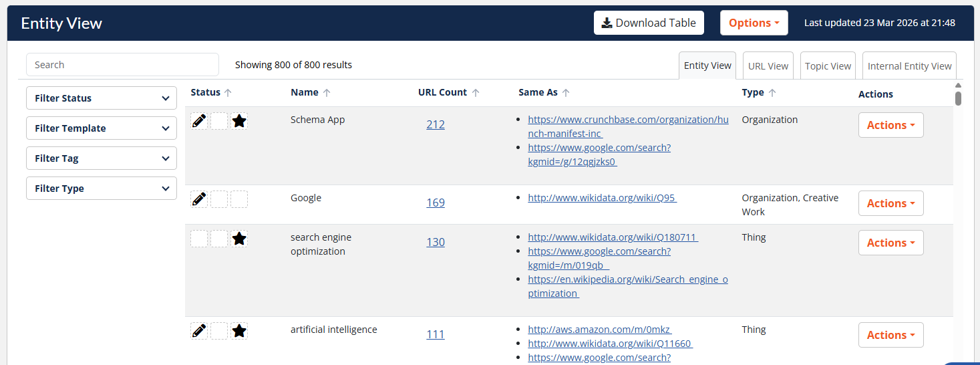Click pencil icon in artificial intelligence row
Image resolution: width=980 pixels, height=365 pixels.
click(x=199, y=331)
